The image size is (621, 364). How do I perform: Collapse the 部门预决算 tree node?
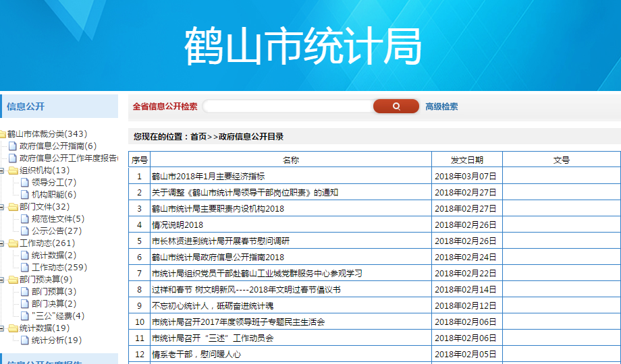pyautogui.click(x=4, y=280)
